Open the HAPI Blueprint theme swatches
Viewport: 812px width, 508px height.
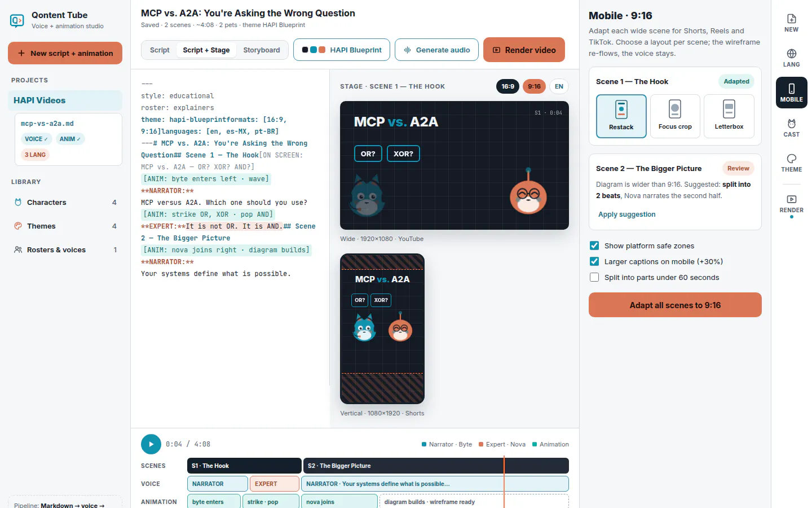point(342,50)
